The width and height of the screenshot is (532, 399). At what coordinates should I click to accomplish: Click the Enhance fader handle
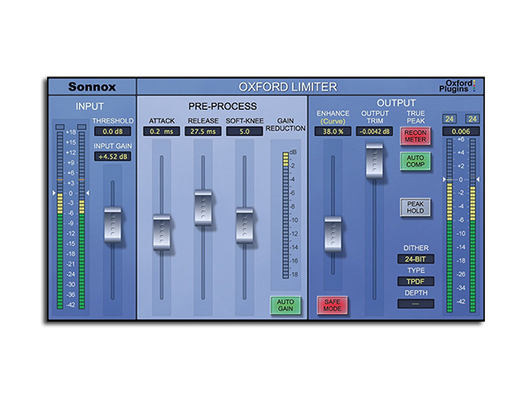point(332,234)
